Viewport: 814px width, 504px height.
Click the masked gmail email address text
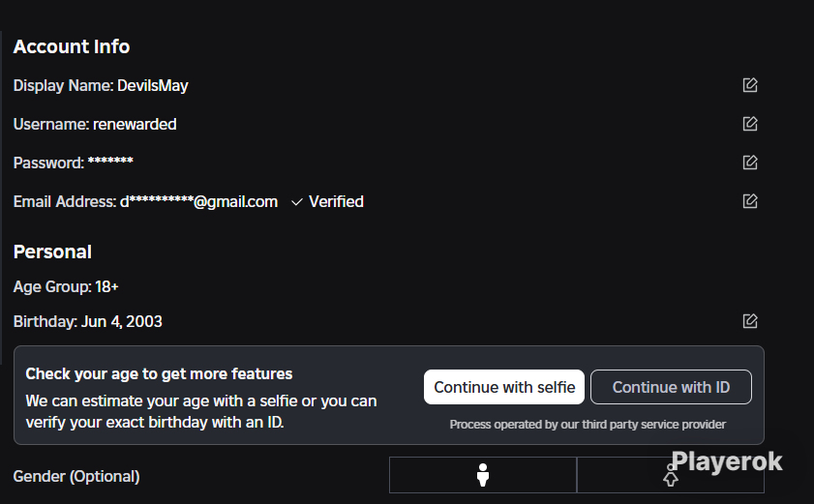[x=198, y=202]
